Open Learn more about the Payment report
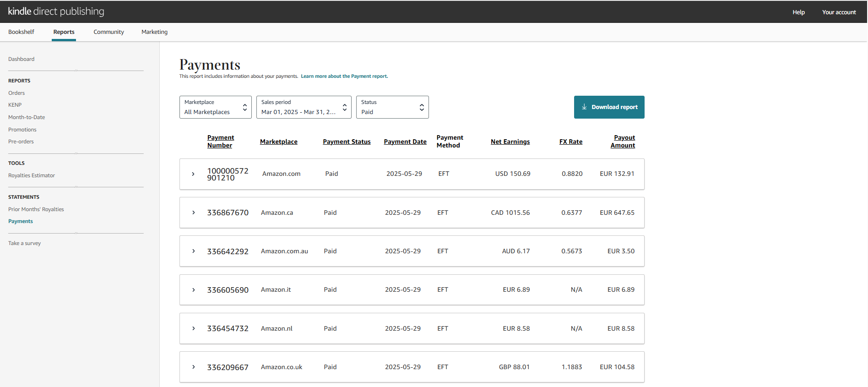868x387 pixels. click(x=344, y=76)
